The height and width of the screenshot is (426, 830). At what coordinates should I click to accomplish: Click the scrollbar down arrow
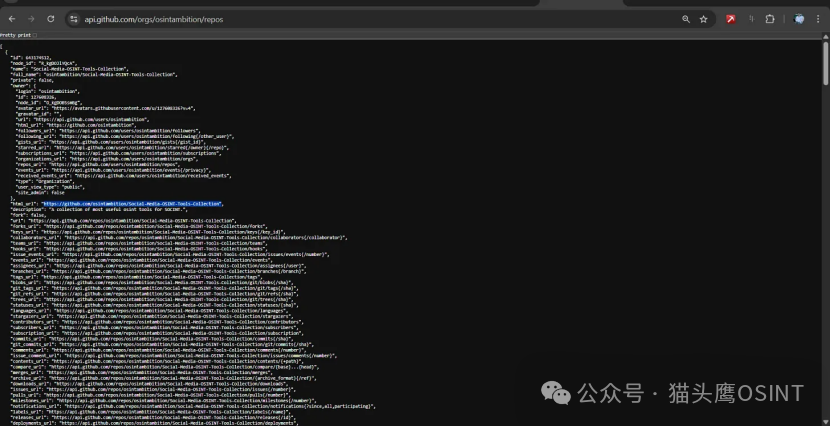tap(825, 422)
